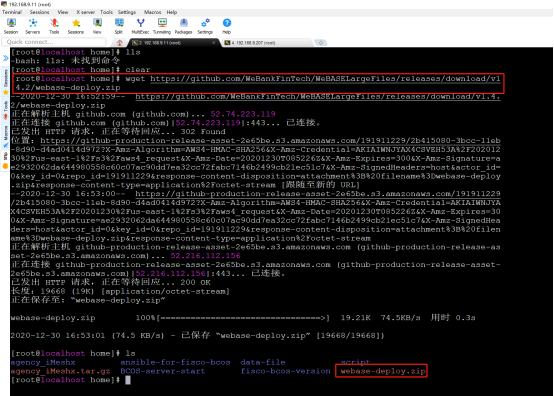Open the Tools toolbar icon
This screenshot has width=554, height=396.
tap(54, 26)
